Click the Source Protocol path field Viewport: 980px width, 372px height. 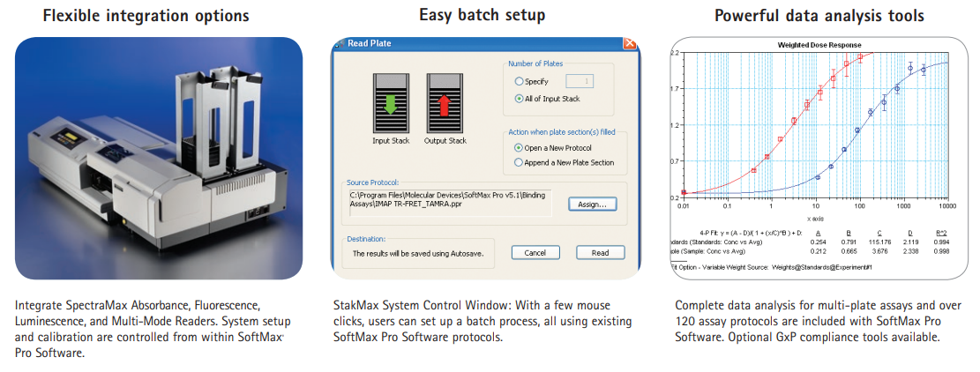tap(450, 203)
